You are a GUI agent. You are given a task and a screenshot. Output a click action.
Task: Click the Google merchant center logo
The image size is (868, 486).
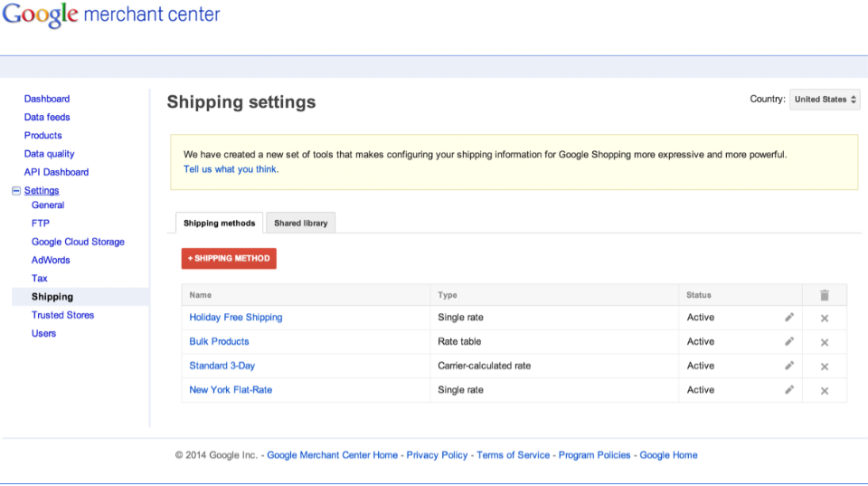[111, 15]
